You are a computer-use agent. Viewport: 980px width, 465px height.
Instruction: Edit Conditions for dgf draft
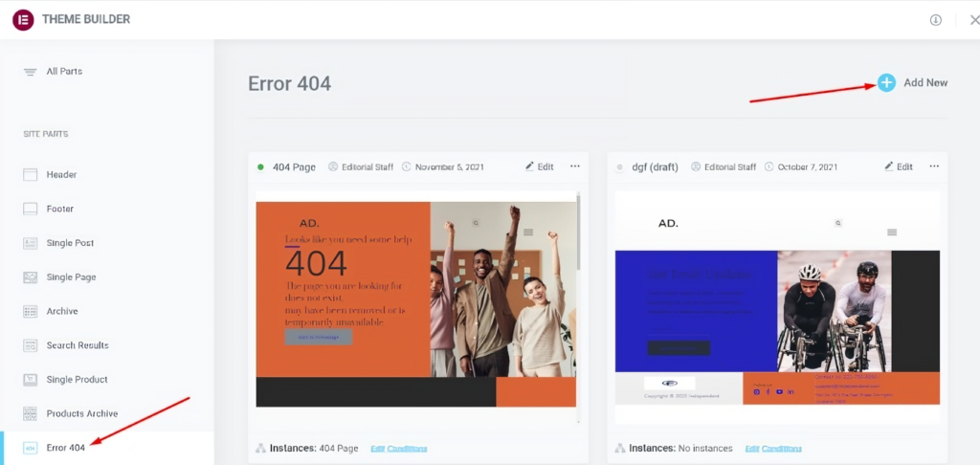773,449
